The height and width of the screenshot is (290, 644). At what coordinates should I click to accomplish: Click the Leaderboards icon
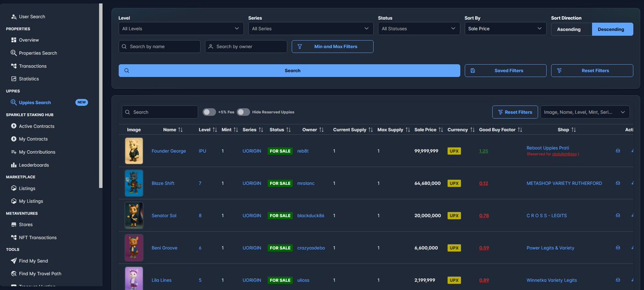14,165
